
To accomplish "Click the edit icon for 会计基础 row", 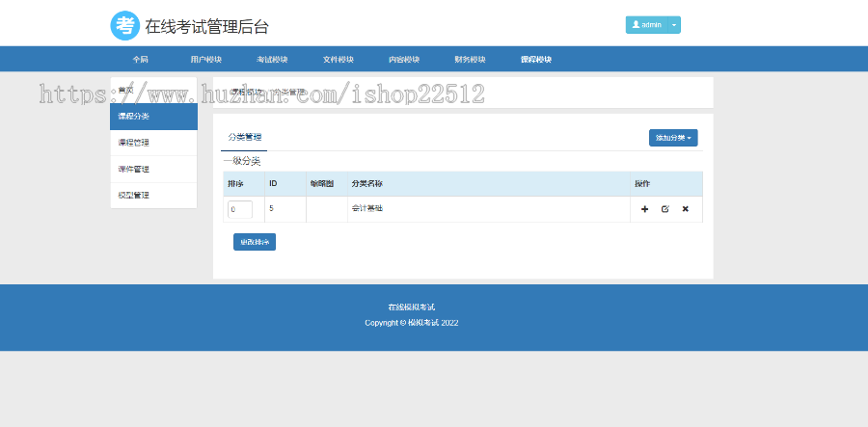I will (x=665, y=209).
